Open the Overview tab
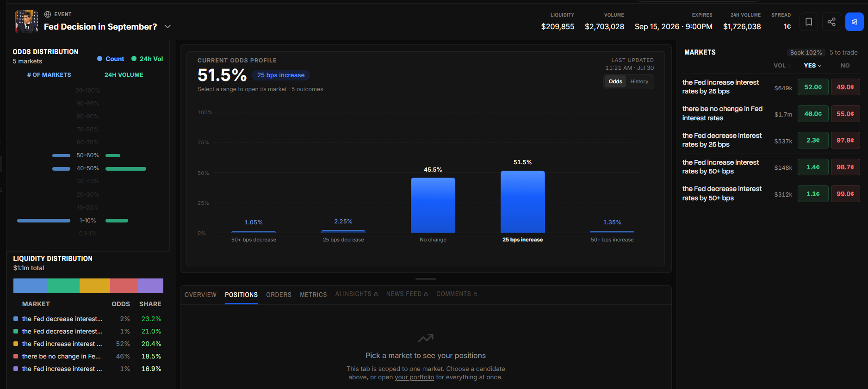 click(x=200, y=295)
